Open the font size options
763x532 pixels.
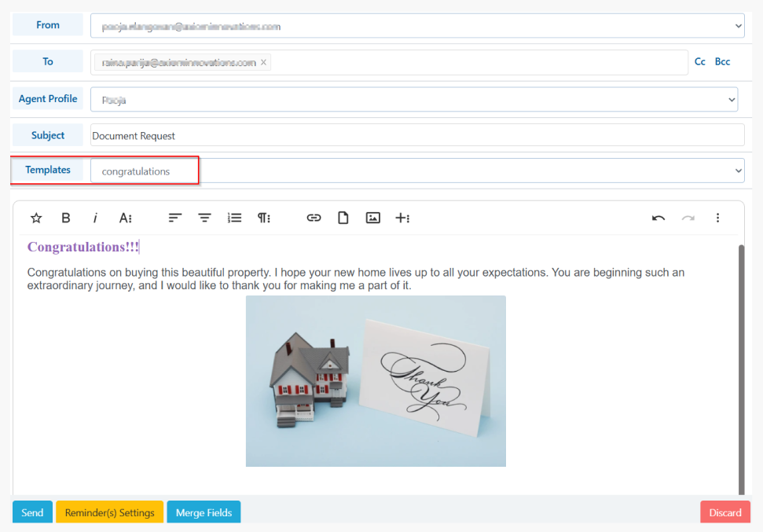tap(126, 218)
